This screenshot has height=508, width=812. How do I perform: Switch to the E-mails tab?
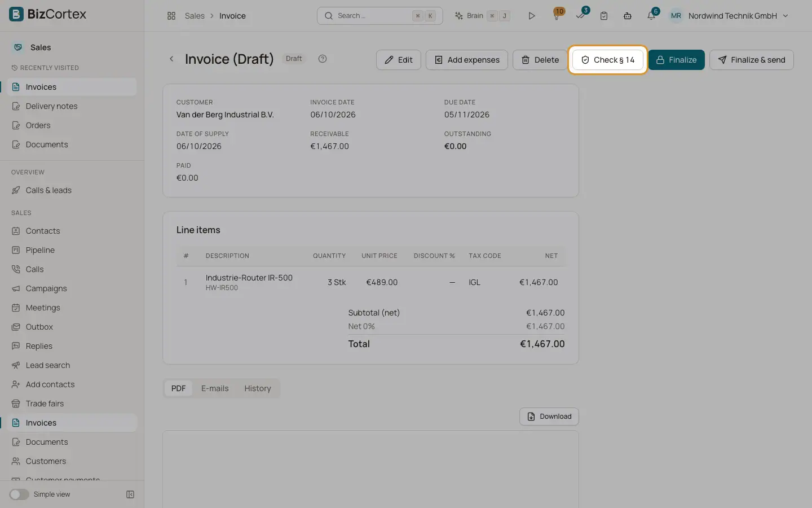[215, 388]
